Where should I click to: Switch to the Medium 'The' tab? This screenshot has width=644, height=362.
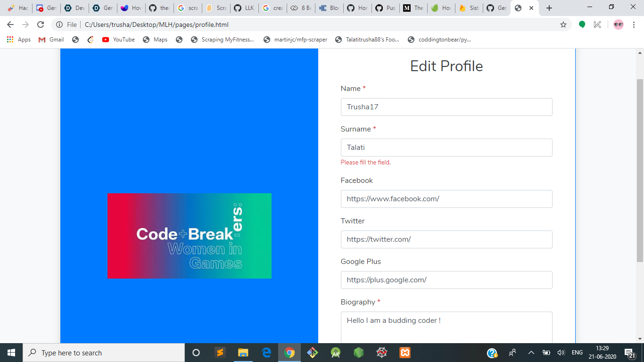pyautogui.click(x=414, y=8)
